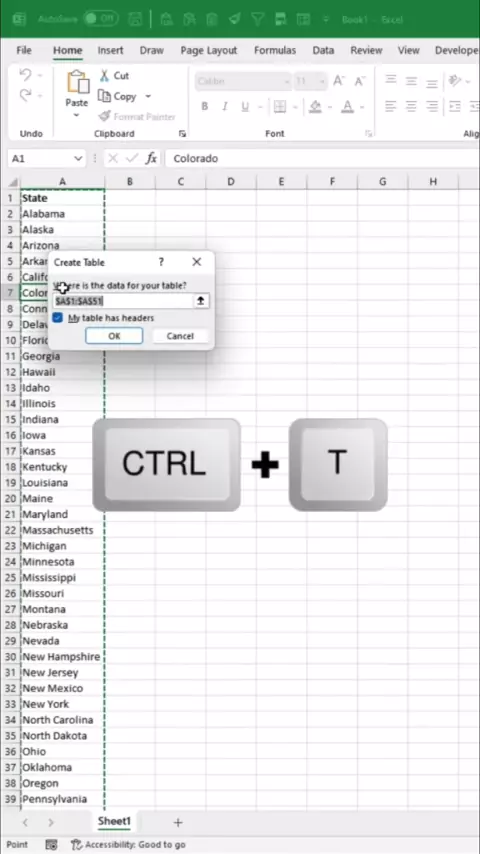This screenshot has height=854, width=480.
Task: Open the Formulas ribbon tab
Action: (x=275, y=50)
